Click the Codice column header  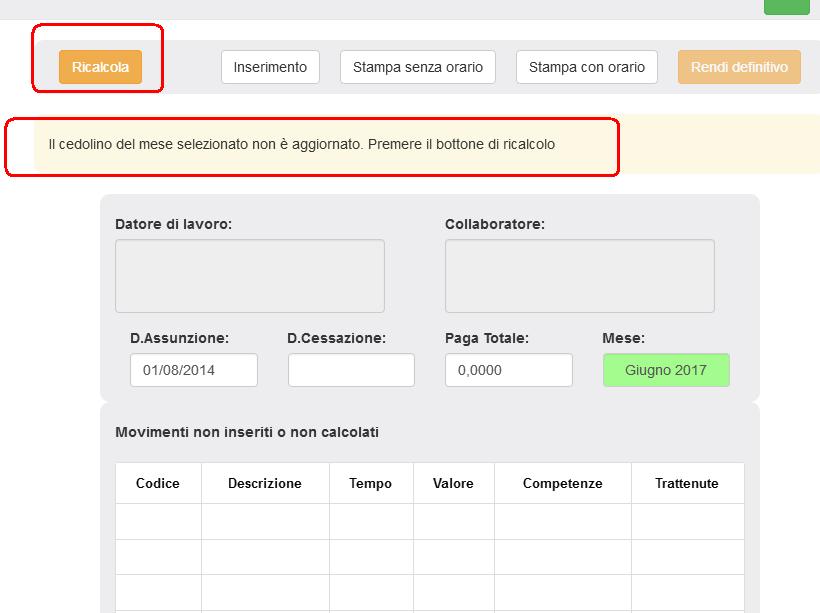coord(157,483)
